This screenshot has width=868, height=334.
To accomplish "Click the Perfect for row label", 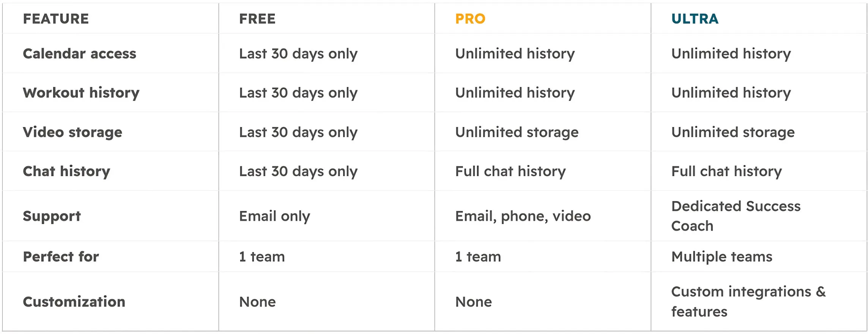I will [x=61, y=257].
